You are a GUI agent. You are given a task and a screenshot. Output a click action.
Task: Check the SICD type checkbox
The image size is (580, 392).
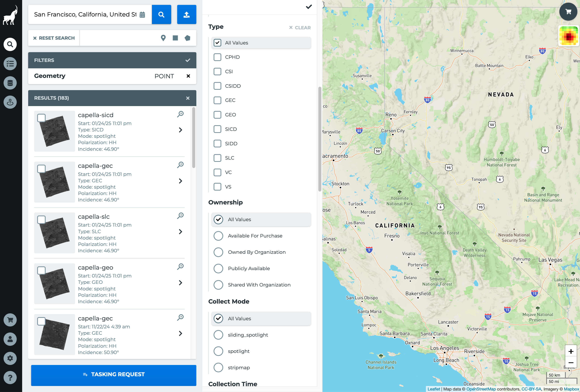[x=217, y=129]
